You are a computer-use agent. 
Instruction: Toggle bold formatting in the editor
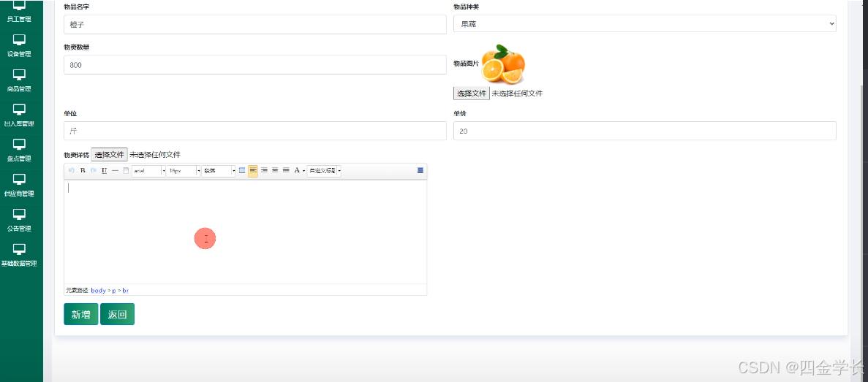click(83, 170)
